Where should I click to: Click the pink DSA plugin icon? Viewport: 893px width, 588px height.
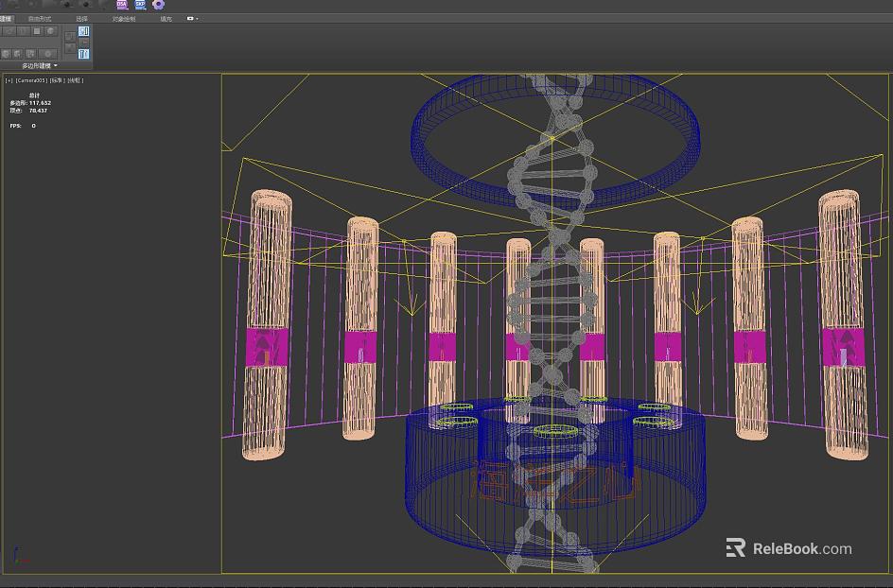pos(122,5)
